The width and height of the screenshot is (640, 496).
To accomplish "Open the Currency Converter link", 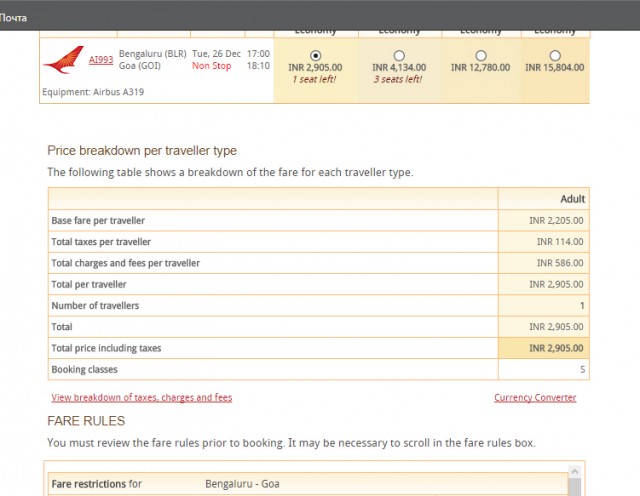I will (x=535, y=398).
